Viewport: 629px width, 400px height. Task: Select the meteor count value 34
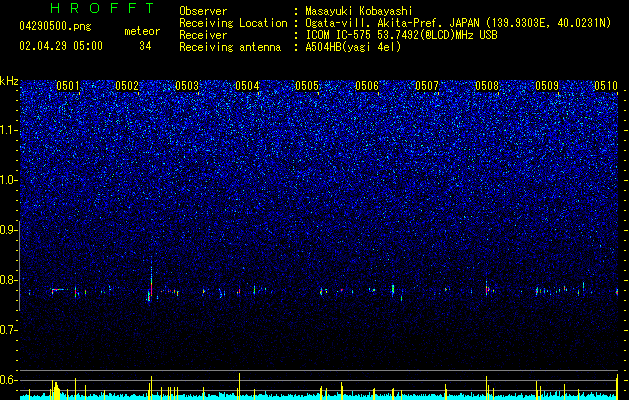click(145, 46)
